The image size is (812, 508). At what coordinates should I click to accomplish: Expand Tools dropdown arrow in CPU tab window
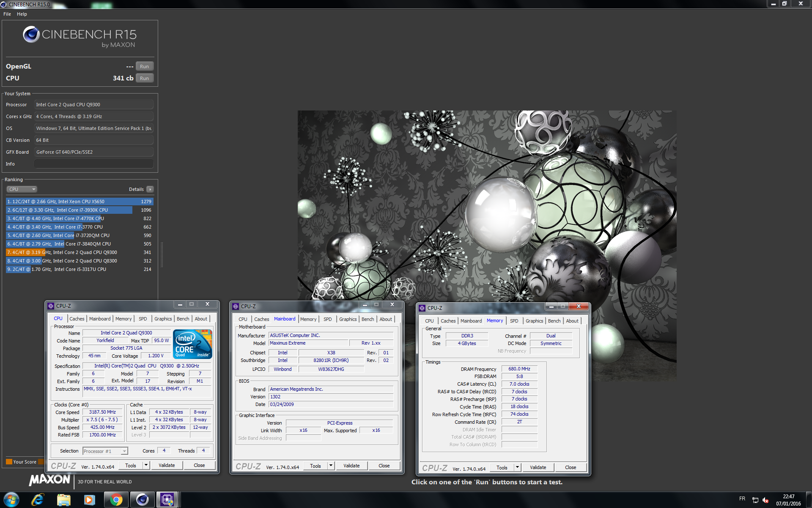click(x=146, y=465)
